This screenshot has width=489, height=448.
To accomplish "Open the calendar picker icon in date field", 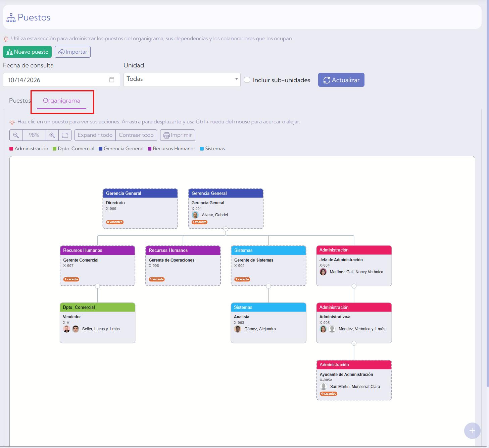I will (x=112, y=80).
